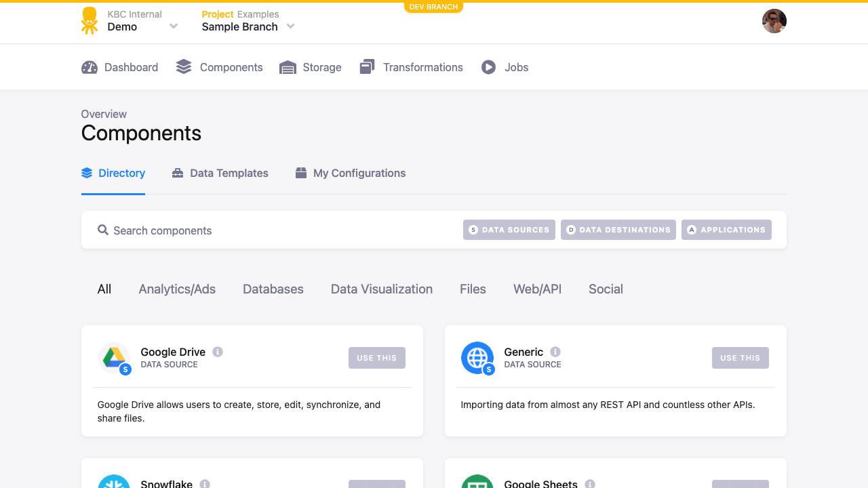Viewport: 868px width, 488px height.
Task: Filter by Files category
Action: (473, 289)
